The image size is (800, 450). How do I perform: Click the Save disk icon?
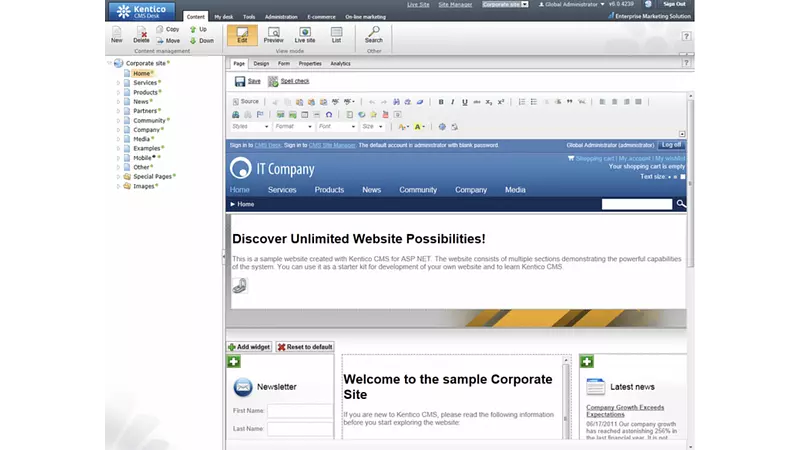[240, 81]
